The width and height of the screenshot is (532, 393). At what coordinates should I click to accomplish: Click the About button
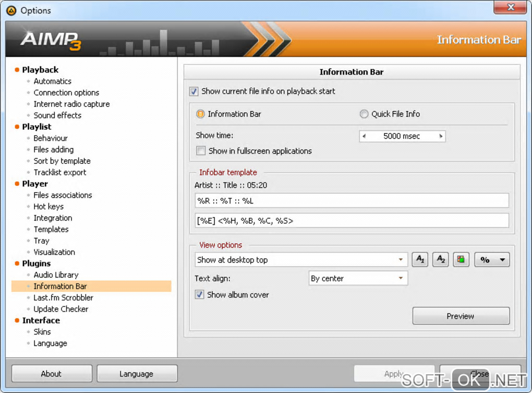pos(52,374)
